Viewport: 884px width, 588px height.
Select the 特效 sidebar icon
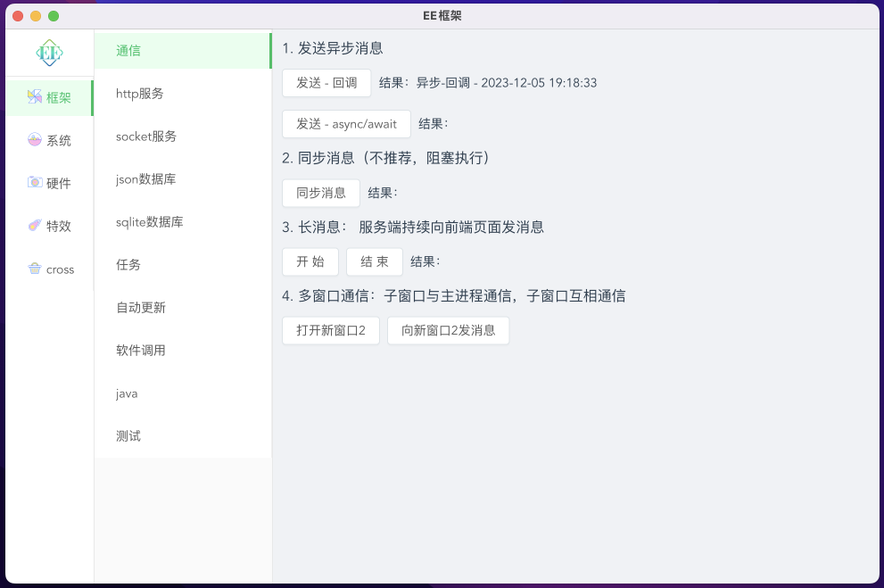click(35, 226)
